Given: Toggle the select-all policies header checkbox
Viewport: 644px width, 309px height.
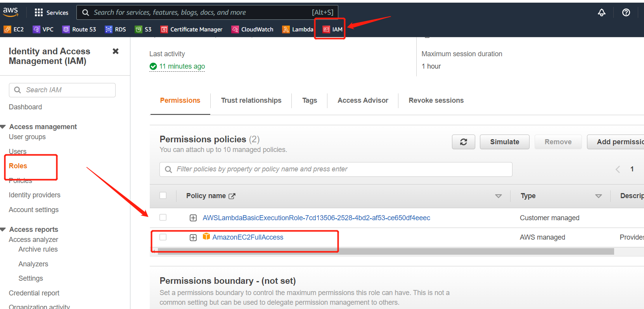Looking at the screenshot, I should [163, 195].
